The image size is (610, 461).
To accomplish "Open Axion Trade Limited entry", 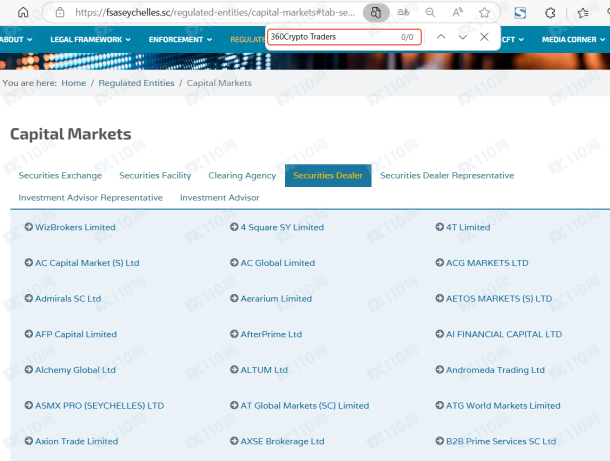I will pyautogui.click(x=77, y=441).
